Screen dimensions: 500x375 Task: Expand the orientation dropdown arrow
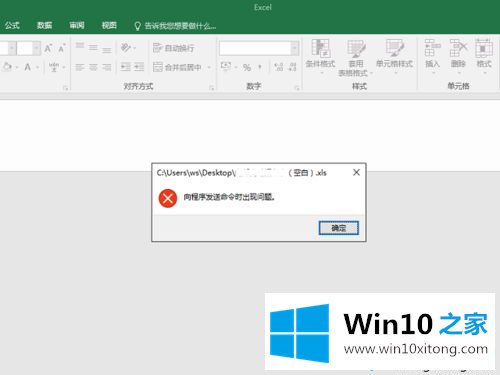135,48
